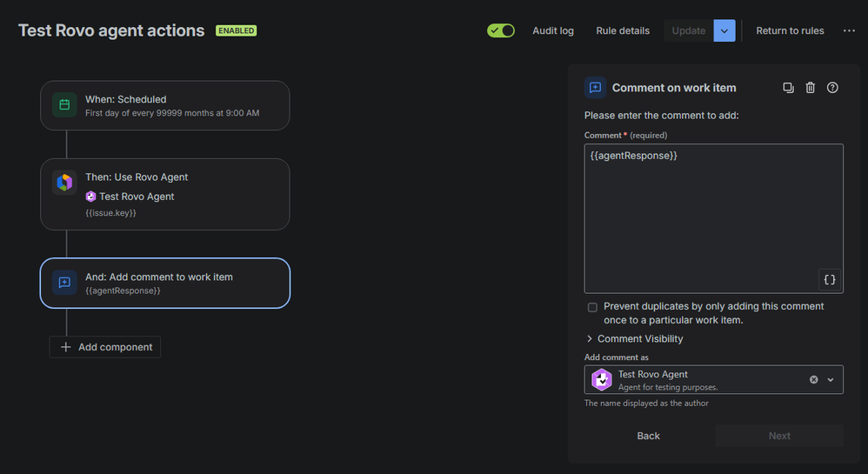The height and width of the screenshot is (474, 868).
Task: Open Rule details
Action: [623, 30]
